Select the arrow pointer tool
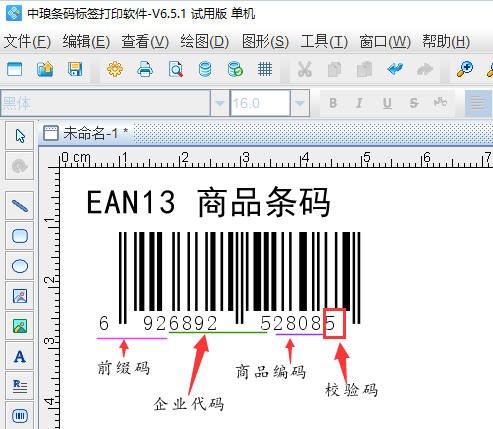Screen dimensions: 493x429 coord(20,136)
